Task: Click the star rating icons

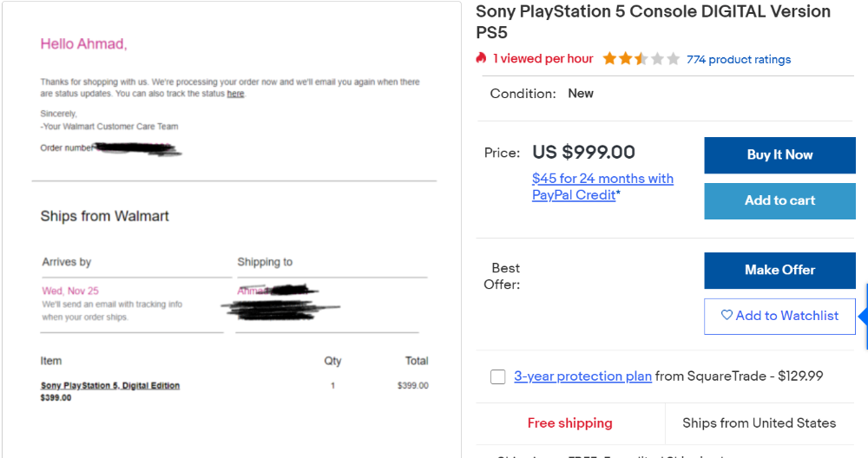Action: click(641, 59)
